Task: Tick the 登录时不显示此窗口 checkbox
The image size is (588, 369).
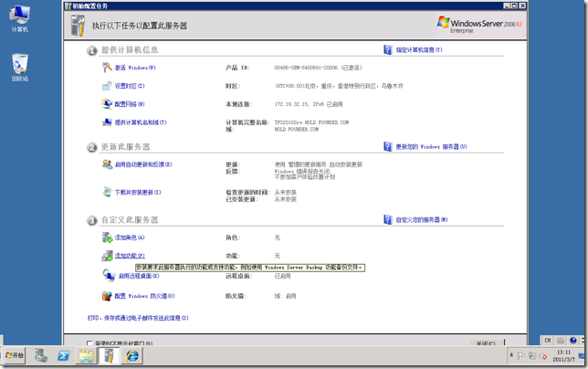Action: [89, 343]
